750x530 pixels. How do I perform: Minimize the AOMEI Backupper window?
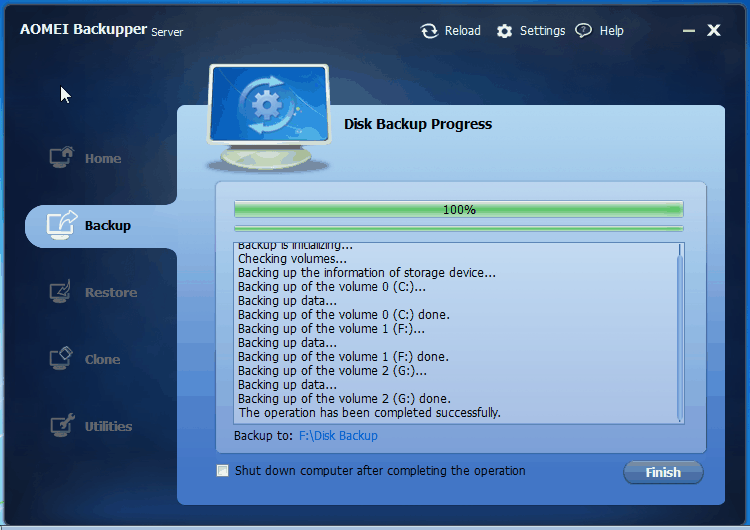pos(689,31)
